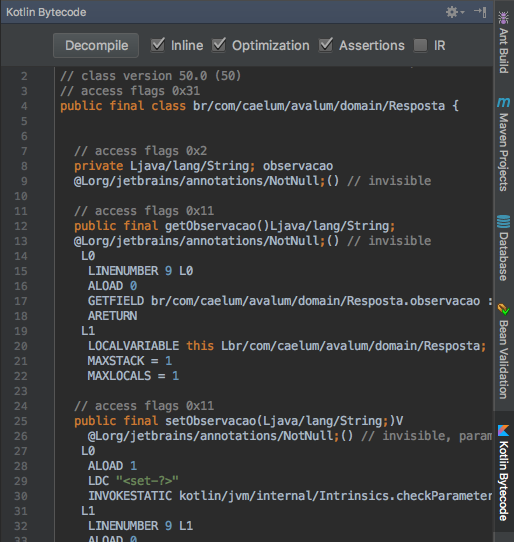Image resolution: width=514 pixels, height=542 pixels.
Task: Click the Maven 'm' icon
Action: (504, 102)
